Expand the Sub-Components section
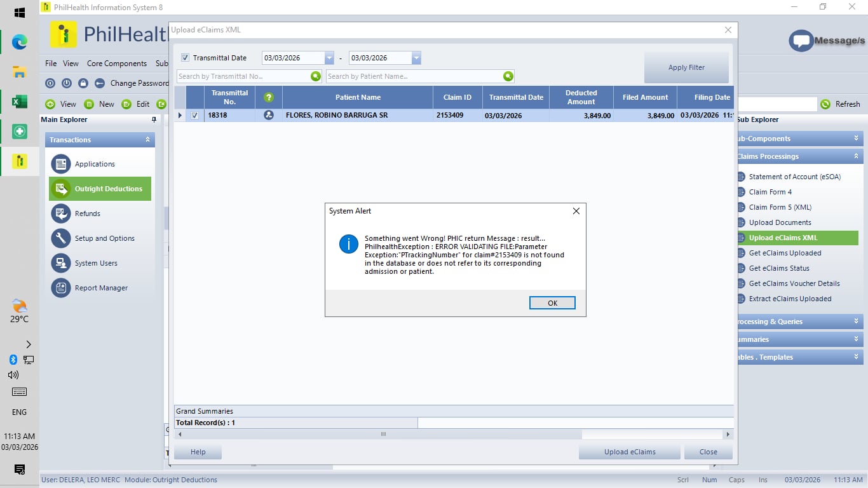The image size is (868, 488). 856,139
